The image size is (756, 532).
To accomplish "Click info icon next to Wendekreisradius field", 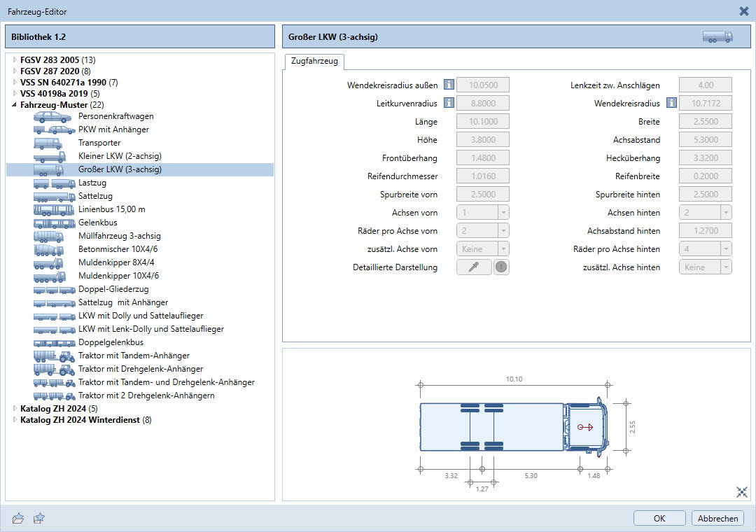I will [671, 104].
